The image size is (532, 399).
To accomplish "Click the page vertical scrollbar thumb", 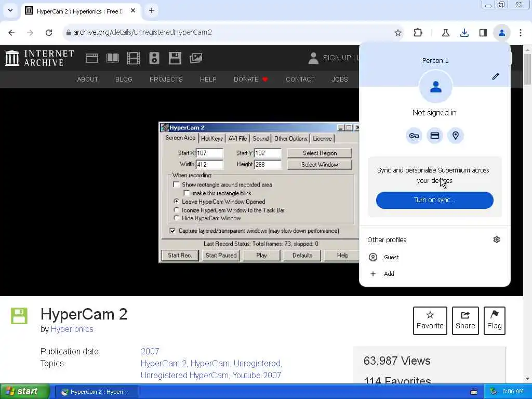I will pyautogui.click(x=528, y=69).
